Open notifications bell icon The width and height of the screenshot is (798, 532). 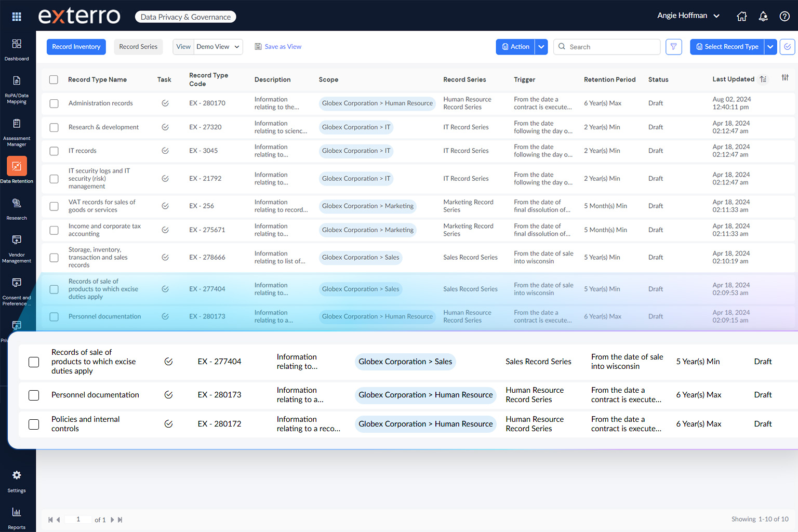click(763, 16)
